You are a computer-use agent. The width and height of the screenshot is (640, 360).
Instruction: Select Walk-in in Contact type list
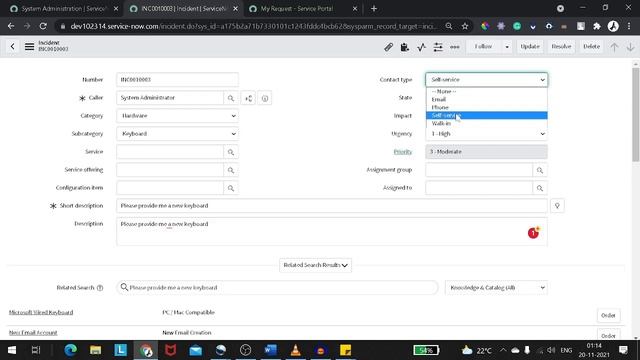point(487,123)
